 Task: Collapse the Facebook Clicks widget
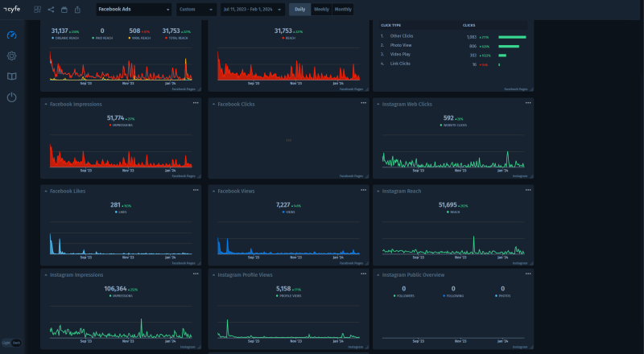coord(213,105)
